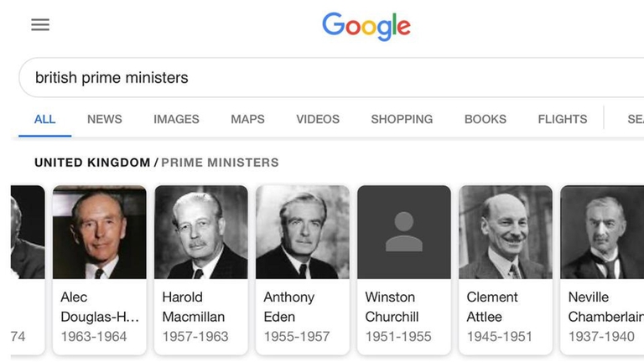Image resolution: width=644 pixels, height=362 pixels.
Task: Select Clement Attlee's portrait thumbnail
Action: pos(506,232)
